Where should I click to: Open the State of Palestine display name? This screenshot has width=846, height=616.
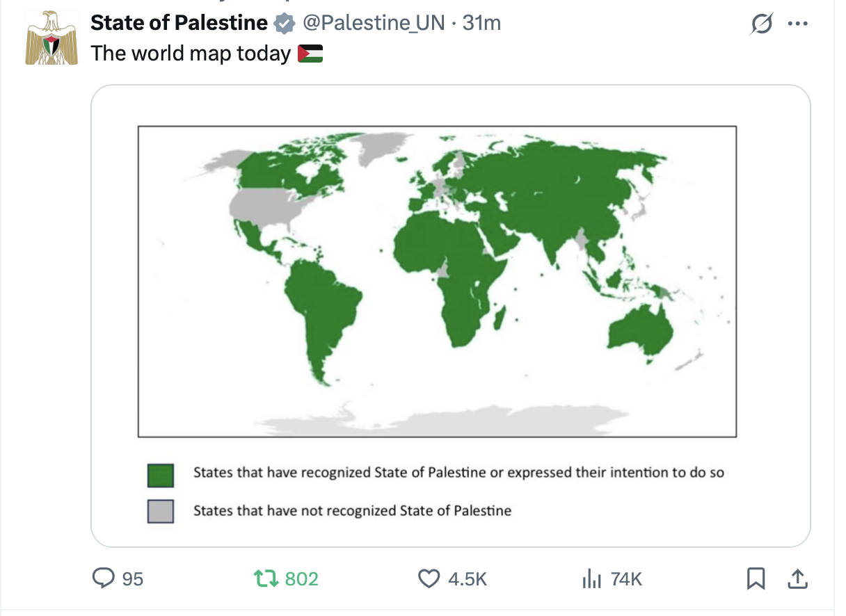tap(179, 23)
